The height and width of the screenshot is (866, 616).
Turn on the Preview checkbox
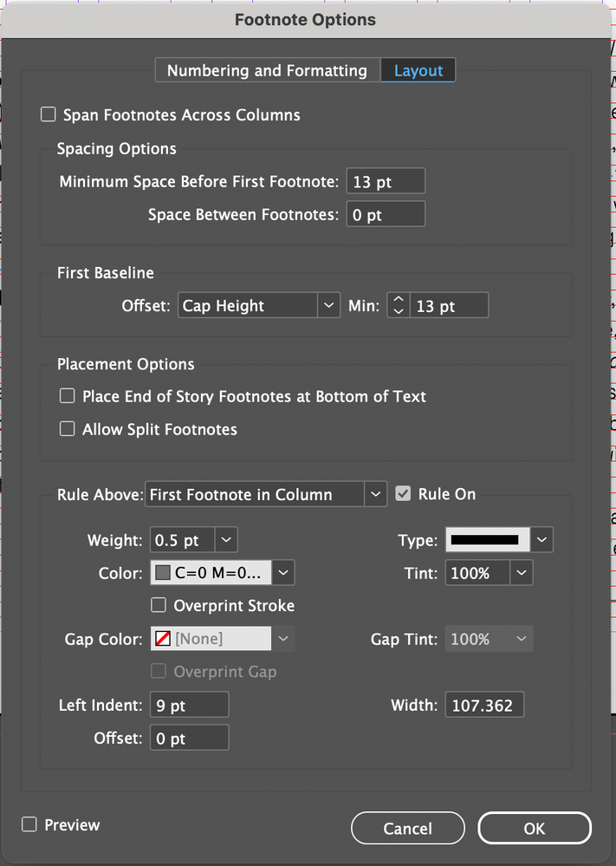click(x=29, y=825)
